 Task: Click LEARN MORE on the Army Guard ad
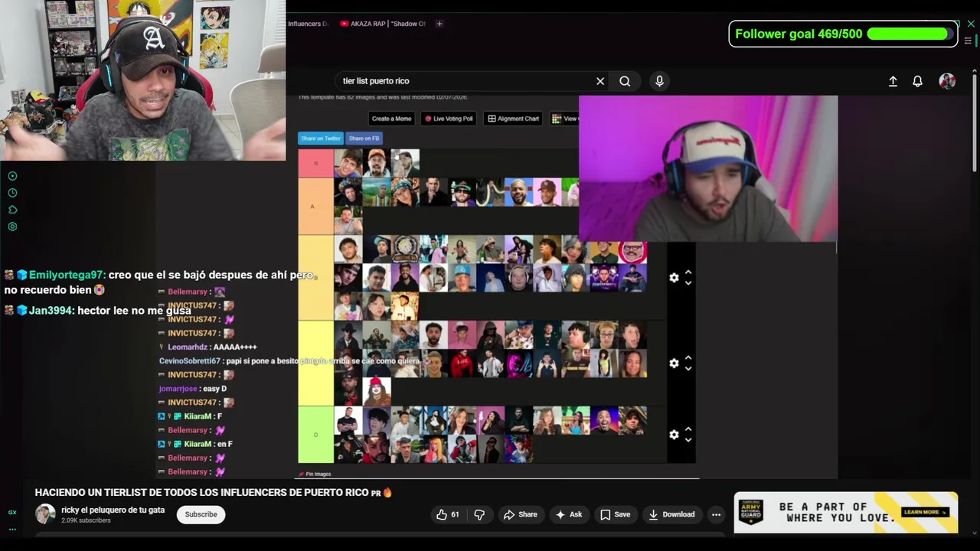pos(924,513)
